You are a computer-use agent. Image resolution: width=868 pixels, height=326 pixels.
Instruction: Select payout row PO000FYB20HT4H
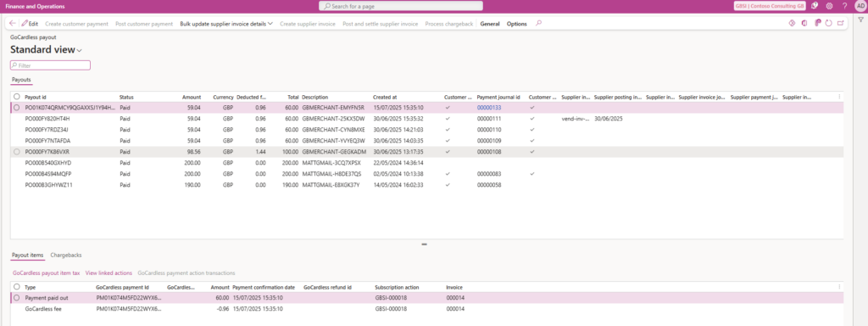point(426,119)
